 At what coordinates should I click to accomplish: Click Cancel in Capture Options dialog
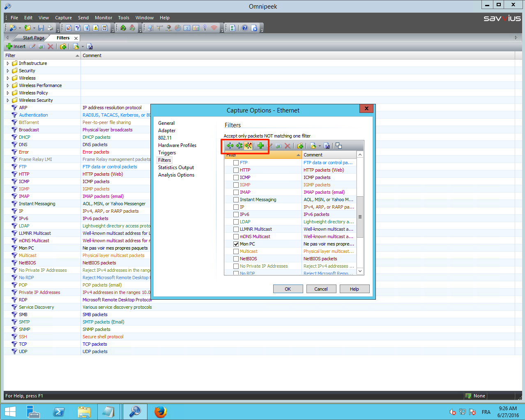click(x=321, y=289)
